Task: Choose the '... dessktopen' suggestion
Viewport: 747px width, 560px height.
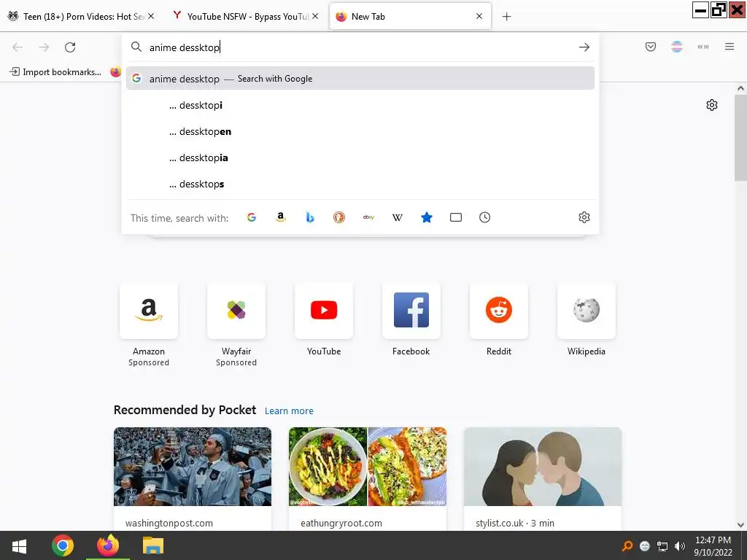Action: tap(360, 131)
